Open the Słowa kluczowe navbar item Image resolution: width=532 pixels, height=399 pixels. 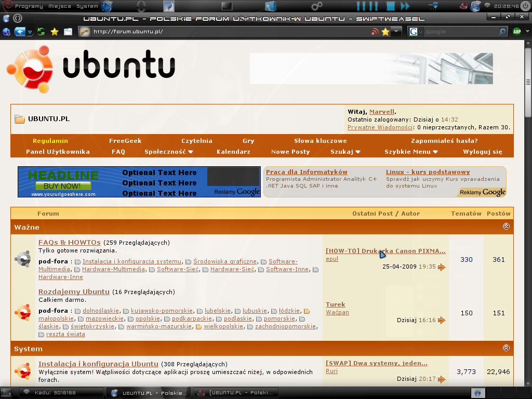(x=320, y=141)
